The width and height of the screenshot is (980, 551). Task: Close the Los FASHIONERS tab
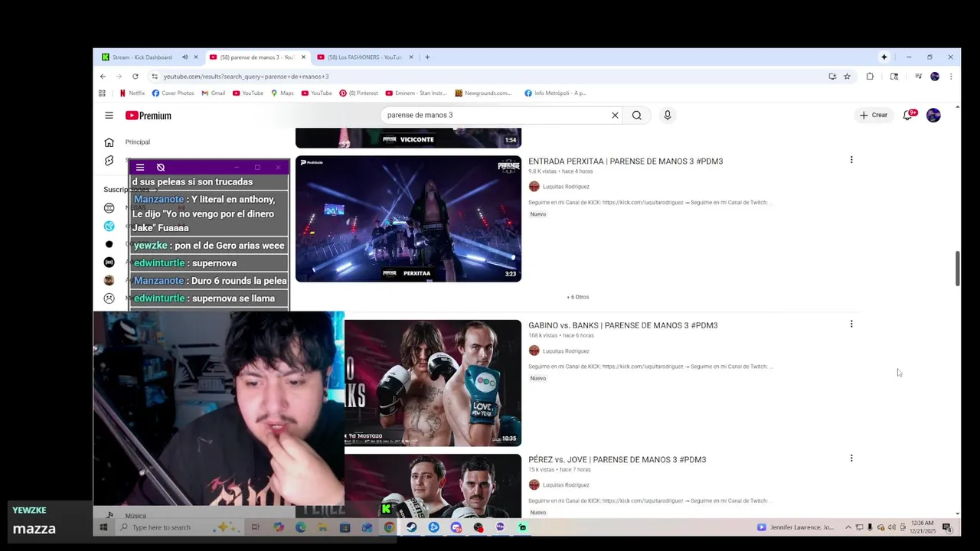(x=411, y=57)
